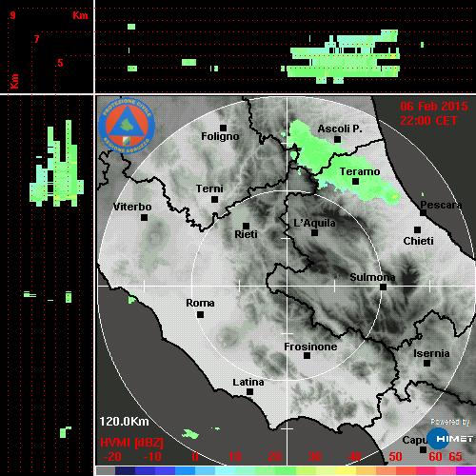Click the 5 altitude label in corner panel
476x476 pixels.
(x=60, y=63)
